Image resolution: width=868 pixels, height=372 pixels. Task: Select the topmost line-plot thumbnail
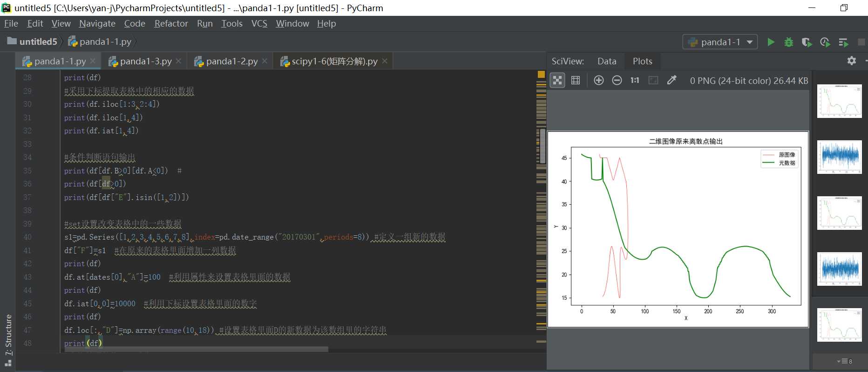click(839, 101)
